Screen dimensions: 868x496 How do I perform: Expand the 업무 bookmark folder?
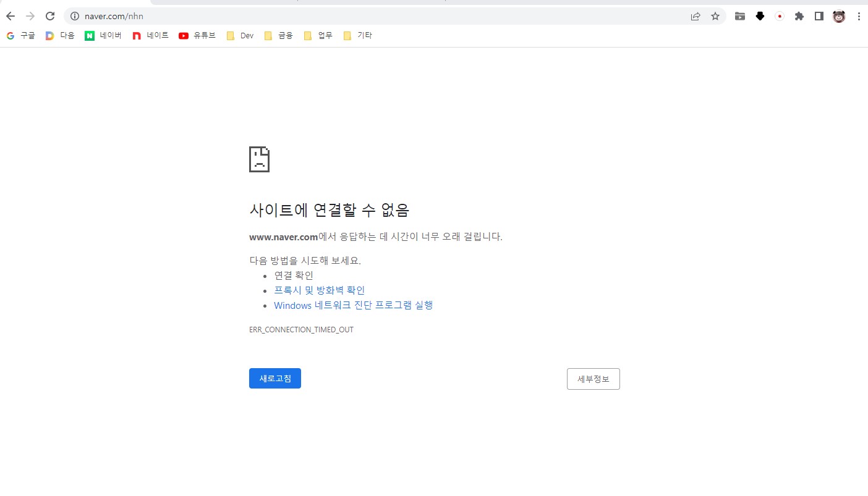[x=318, y=36]
